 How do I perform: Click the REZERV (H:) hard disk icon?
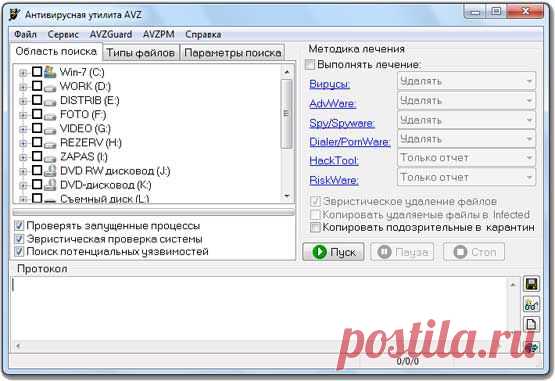(50, 144)
